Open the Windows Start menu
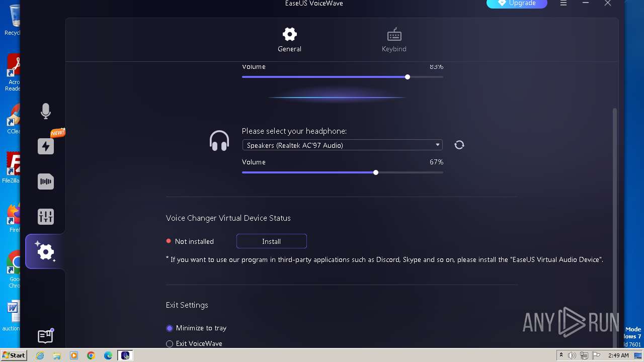Viewport: 644px width, 362px height. pos(14,355)
